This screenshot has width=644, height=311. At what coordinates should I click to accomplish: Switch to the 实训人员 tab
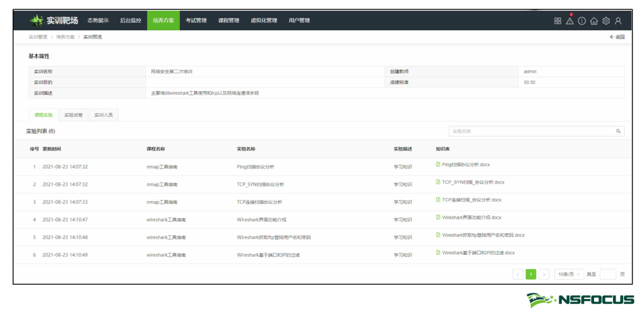tap(103, 115)
